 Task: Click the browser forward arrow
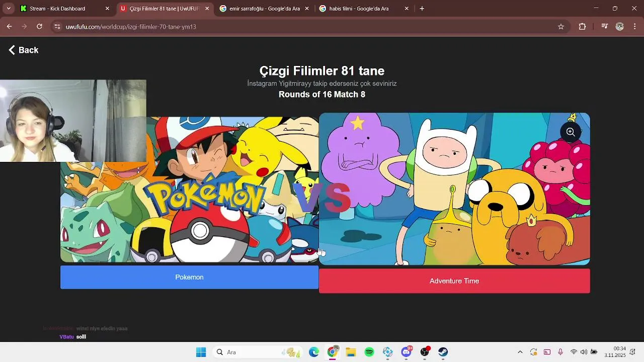(x=24, y=27)
